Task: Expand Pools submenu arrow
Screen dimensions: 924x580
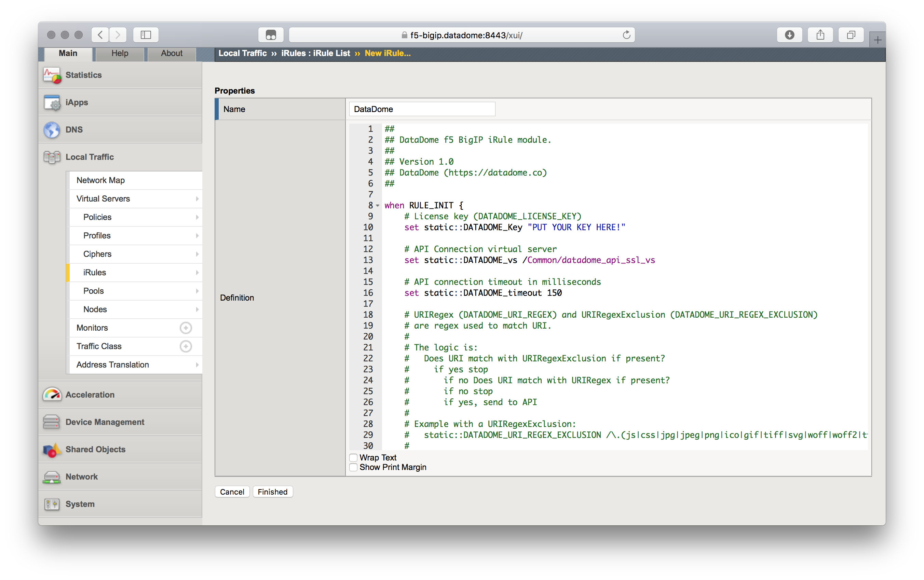Action: 197,291
